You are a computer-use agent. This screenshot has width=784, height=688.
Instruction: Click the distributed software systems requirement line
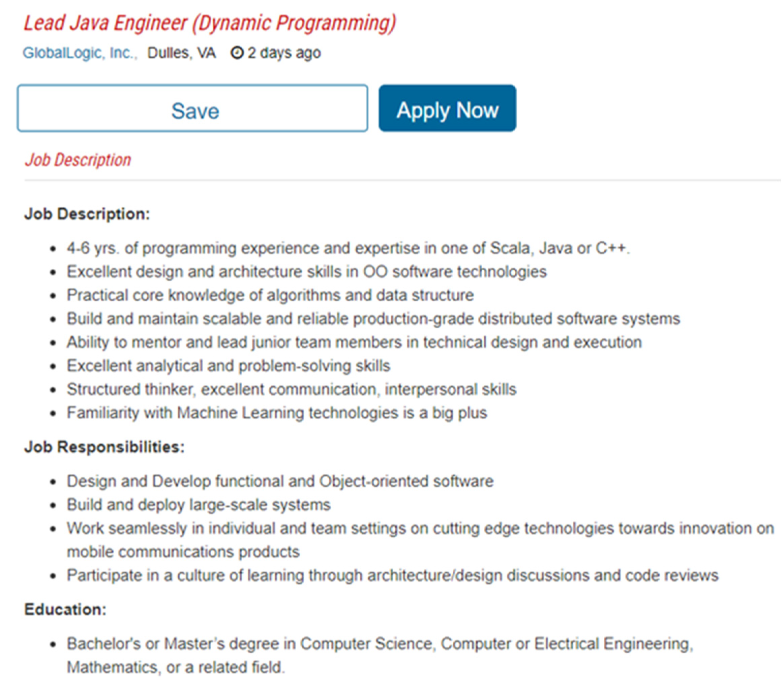[x=373, y=319]
